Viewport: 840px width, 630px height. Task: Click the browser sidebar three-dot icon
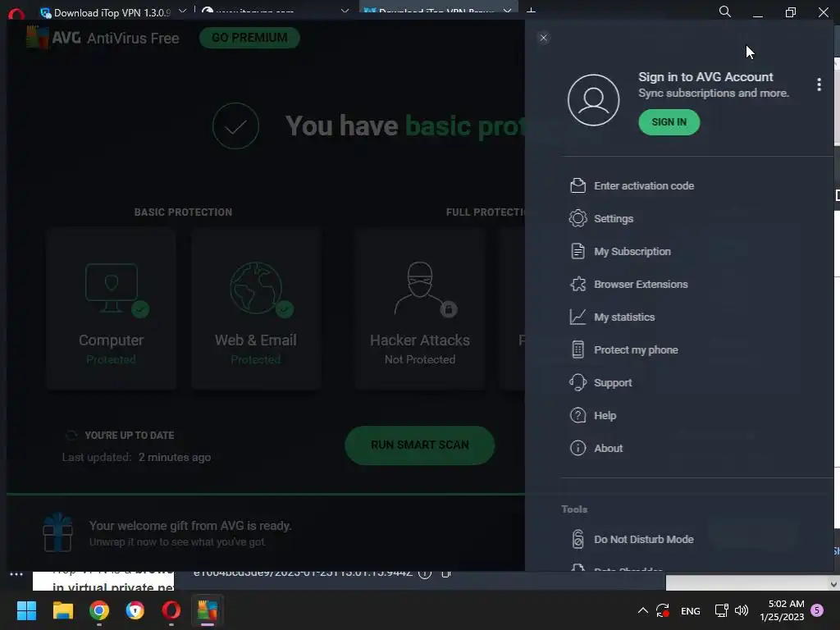(x=16, y=573)
